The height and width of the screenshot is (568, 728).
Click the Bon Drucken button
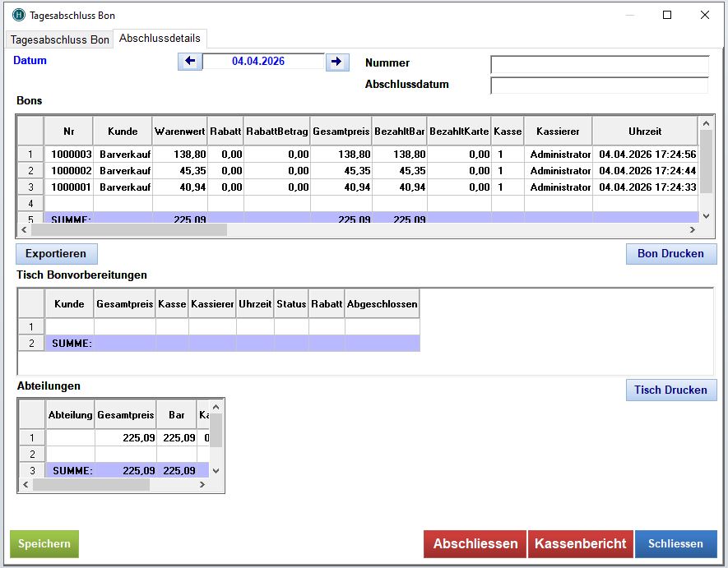[x=670, y=253]
